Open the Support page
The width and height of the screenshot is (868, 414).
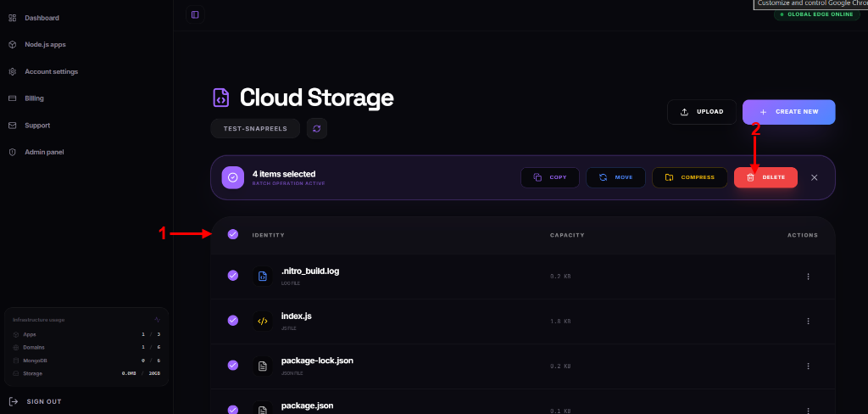[x=37, y=126]
